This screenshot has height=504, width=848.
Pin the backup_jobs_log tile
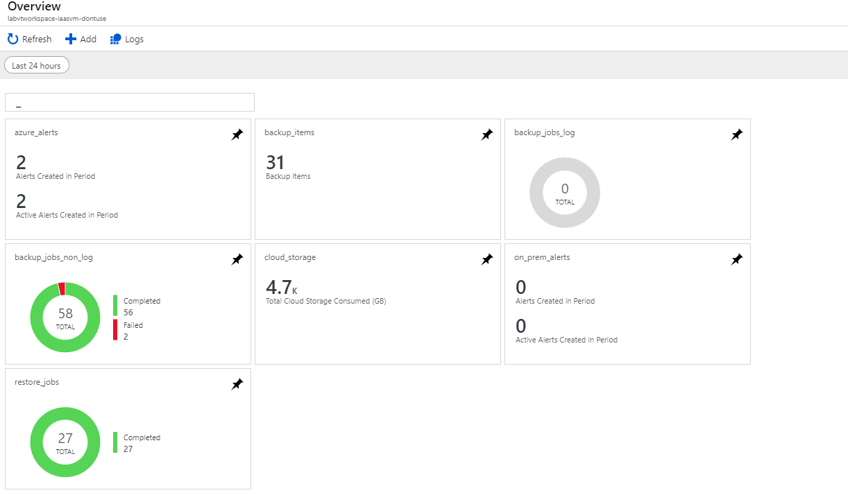(x=737, y=135)
